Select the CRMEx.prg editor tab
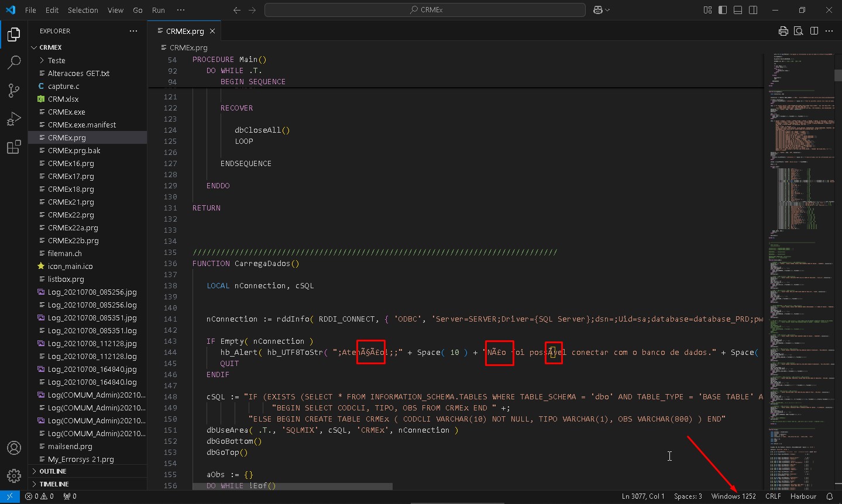Image resolution: width=842 pixels, height=504 pixels. click(x=184, y=31)
